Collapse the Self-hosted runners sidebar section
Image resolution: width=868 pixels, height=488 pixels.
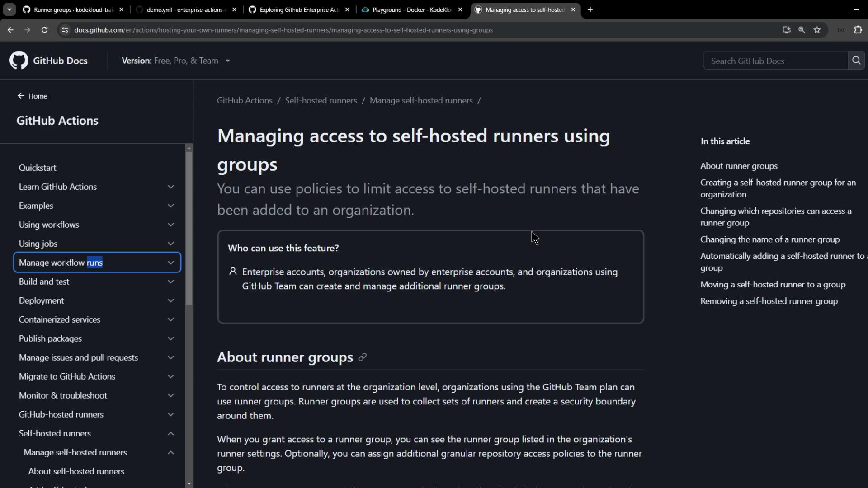pyautogui.click(x=170, y=433)
